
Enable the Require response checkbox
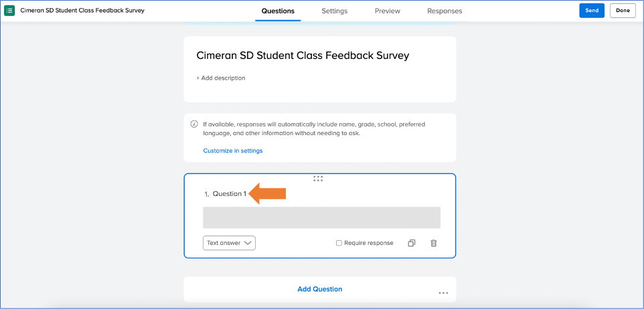(339, 243)
